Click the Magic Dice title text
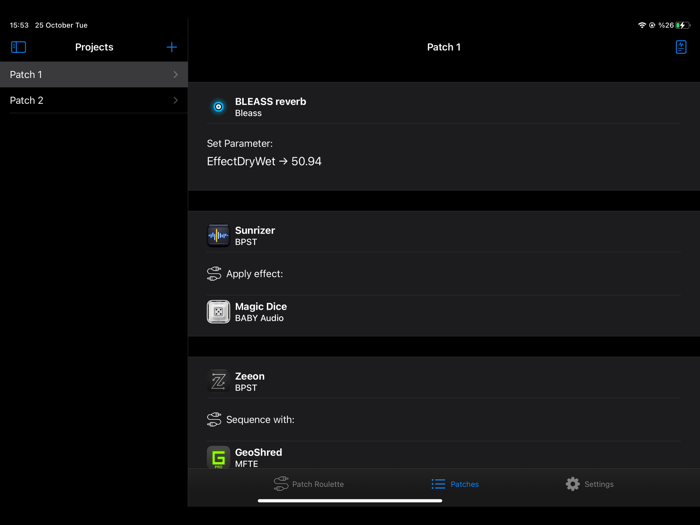 (x=261, y=307)
